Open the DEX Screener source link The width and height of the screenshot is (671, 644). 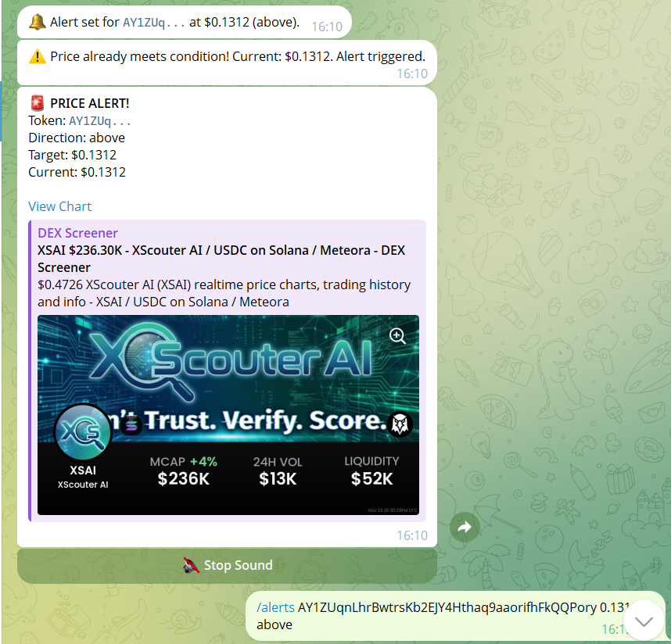point(77,233)
